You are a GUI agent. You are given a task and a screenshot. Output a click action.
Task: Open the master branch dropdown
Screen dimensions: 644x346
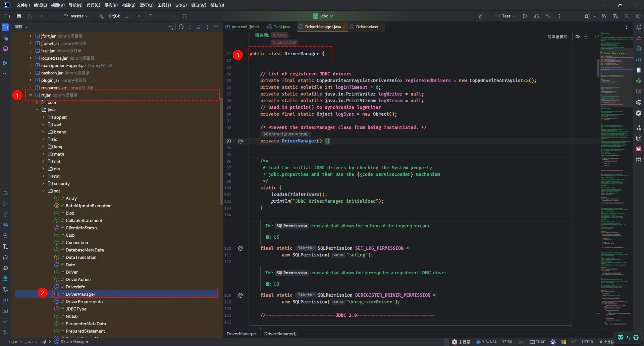click(x=76, y=16)
